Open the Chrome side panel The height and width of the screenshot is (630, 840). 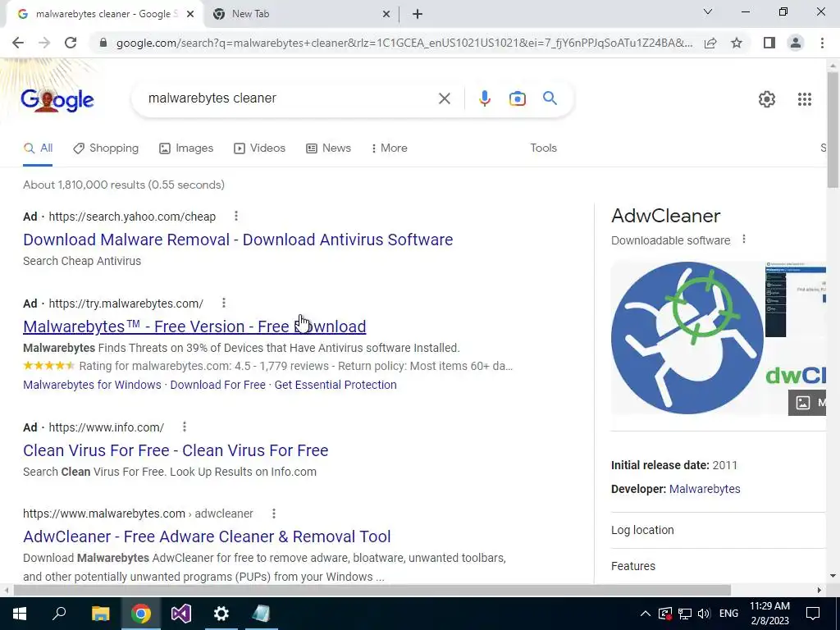point(769,43)
